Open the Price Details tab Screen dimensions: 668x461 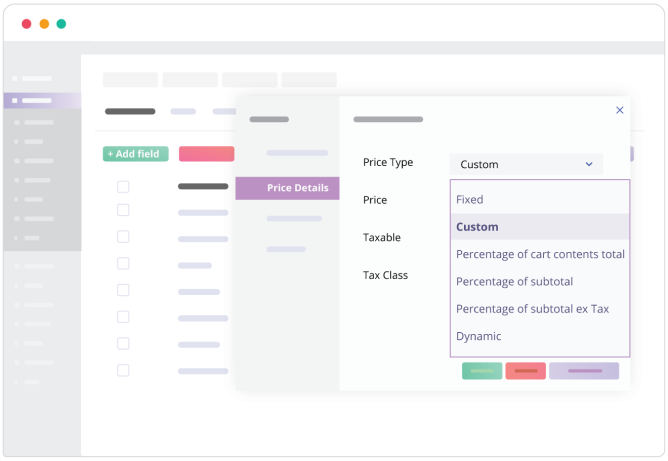tap(288, 188)
